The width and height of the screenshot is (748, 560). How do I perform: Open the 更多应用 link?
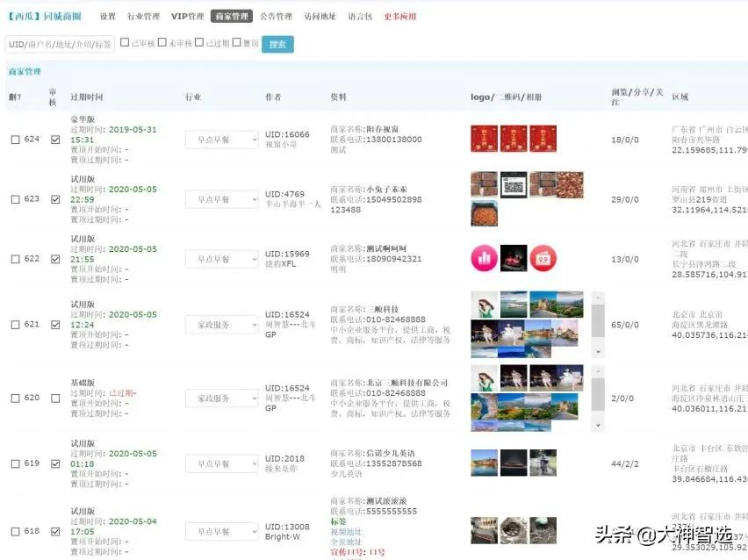[400, 16]
